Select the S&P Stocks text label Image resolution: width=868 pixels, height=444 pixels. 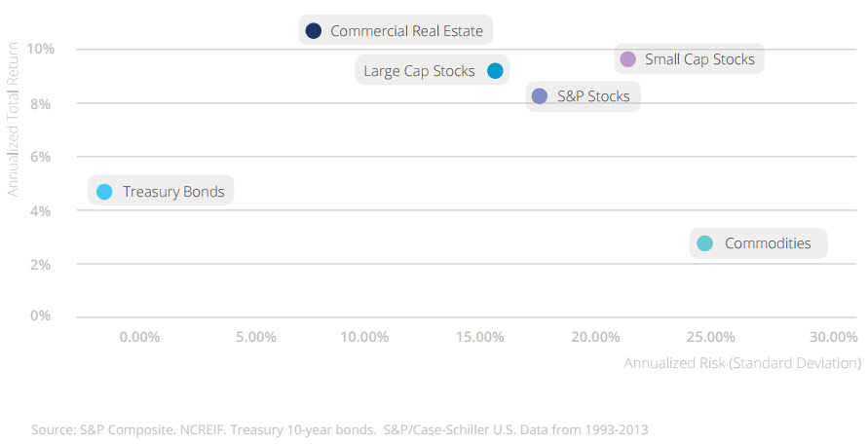pyautogui.click(x=593, y=96)
